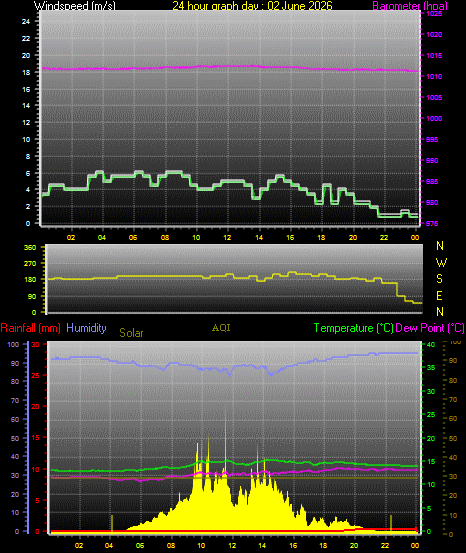This screenshot has width=466, height=553.
Task: Select the 'Humidity' legend label
Action: [86, 328]
